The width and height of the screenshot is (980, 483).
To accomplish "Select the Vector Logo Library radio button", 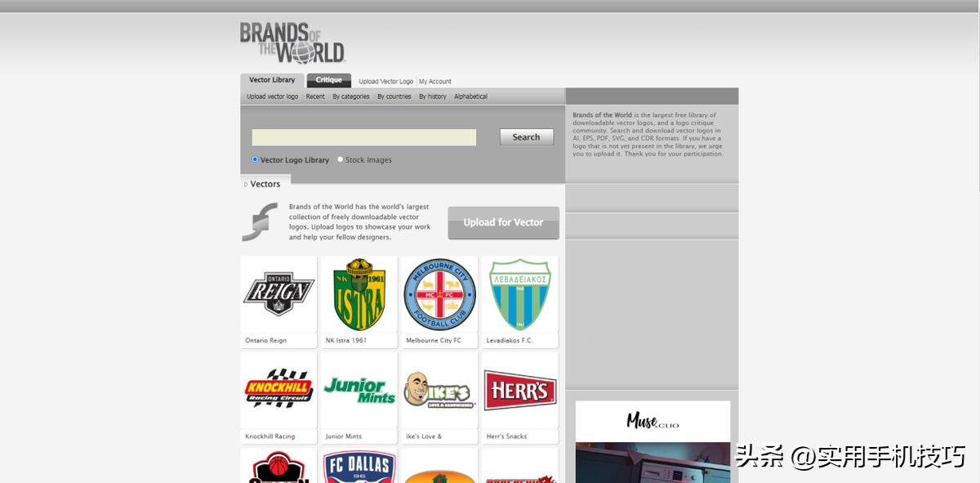I will coord(255,159).
